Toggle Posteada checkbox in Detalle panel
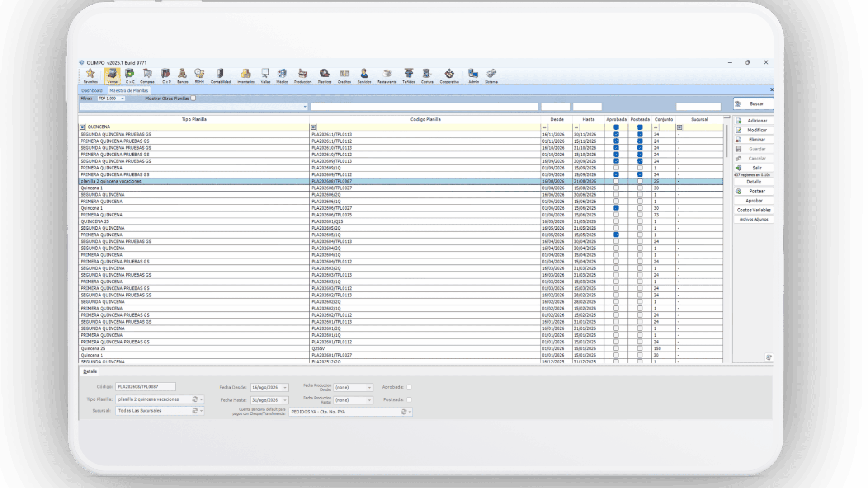 pos(409,400)
